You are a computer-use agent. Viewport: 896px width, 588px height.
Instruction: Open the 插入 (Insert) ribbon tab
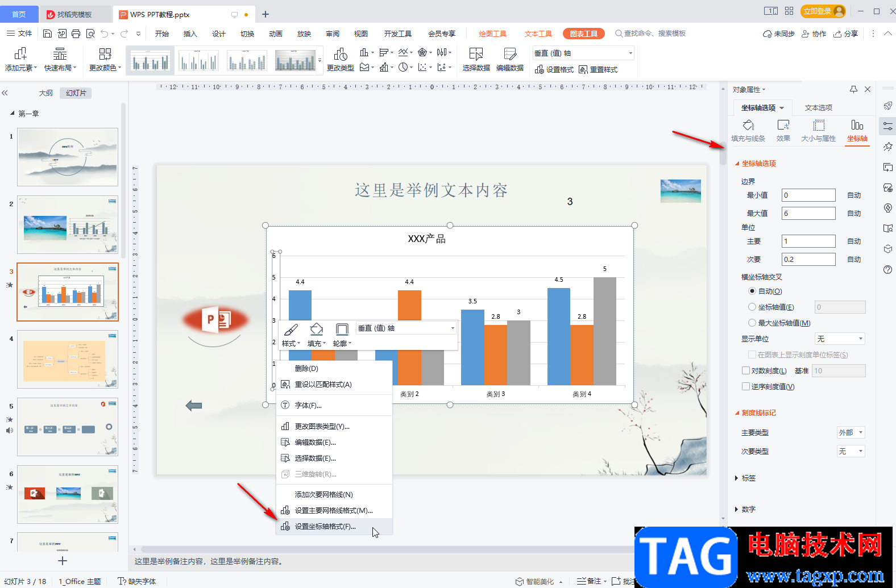point(190,34)
